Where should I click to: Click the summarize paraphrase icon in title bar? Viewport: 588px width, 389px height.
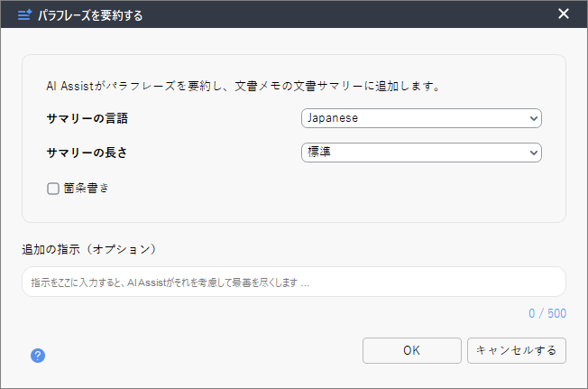point(24,15)
